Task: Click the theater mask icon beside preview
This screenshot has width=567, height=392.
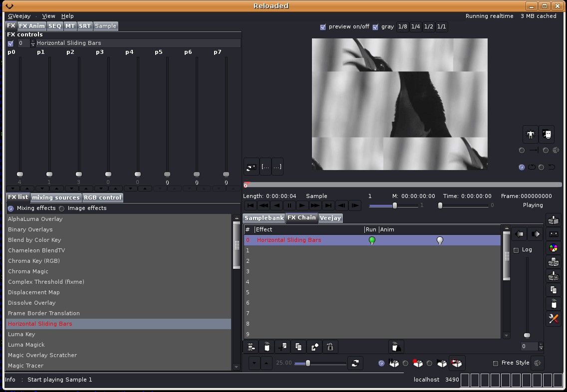Action: [x=547, y=134]
